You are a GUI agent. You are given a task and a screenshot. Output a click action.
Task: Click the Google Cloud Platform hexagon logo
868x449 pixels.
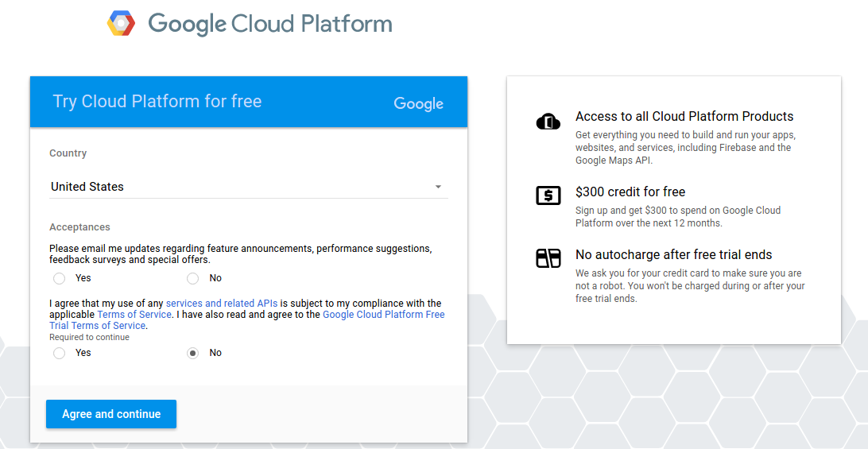tap(122, 24)
